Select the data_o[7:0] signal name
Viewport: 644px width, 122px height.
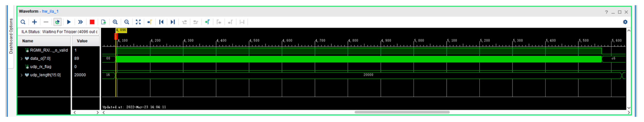click(x=40, y=58)
